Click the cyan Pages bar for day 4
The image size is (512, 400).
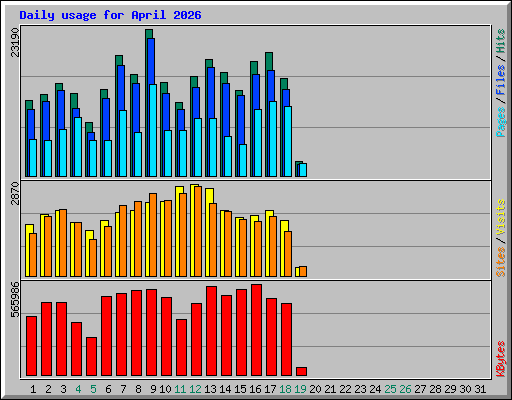[x=78, y=147]
